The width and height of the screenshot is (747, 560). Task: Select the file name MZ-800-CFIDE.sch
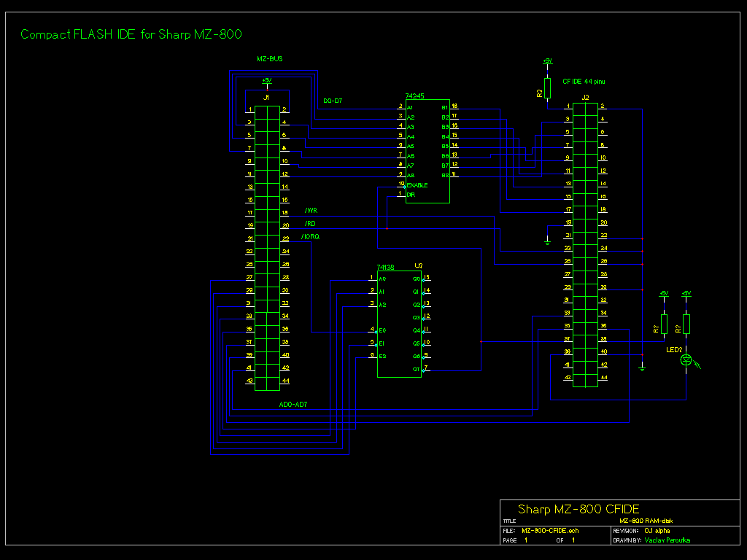click(550, 531)
